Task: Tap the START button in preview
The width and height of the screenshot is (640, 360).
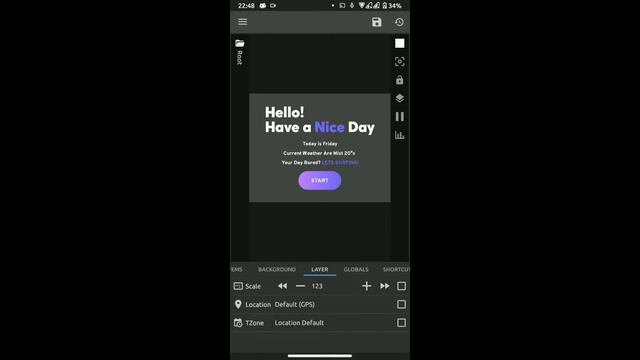Action: (x=320, y=180)
